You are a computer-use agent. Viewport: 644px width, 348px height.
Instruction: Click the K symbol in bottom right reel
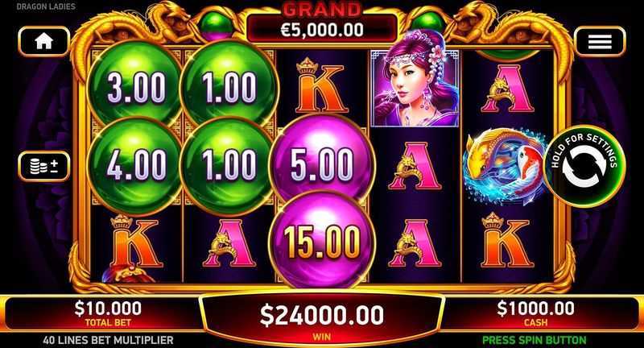(507, 242)
